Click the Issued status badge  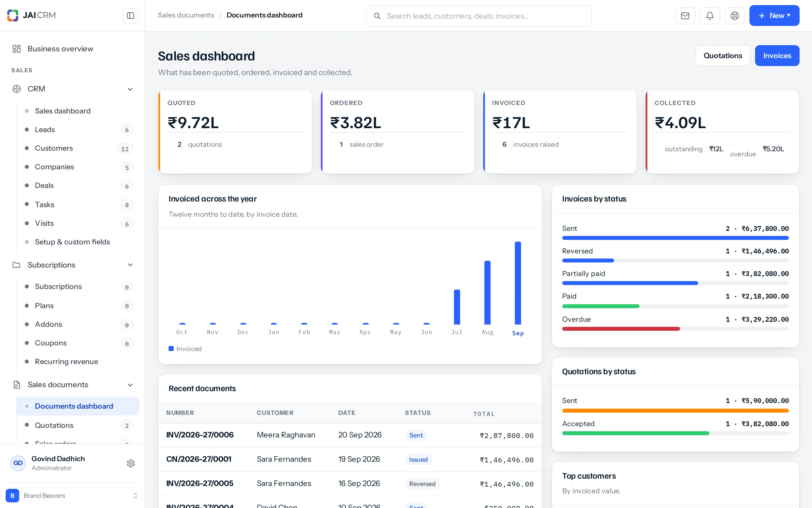click(x=418, y=459)
